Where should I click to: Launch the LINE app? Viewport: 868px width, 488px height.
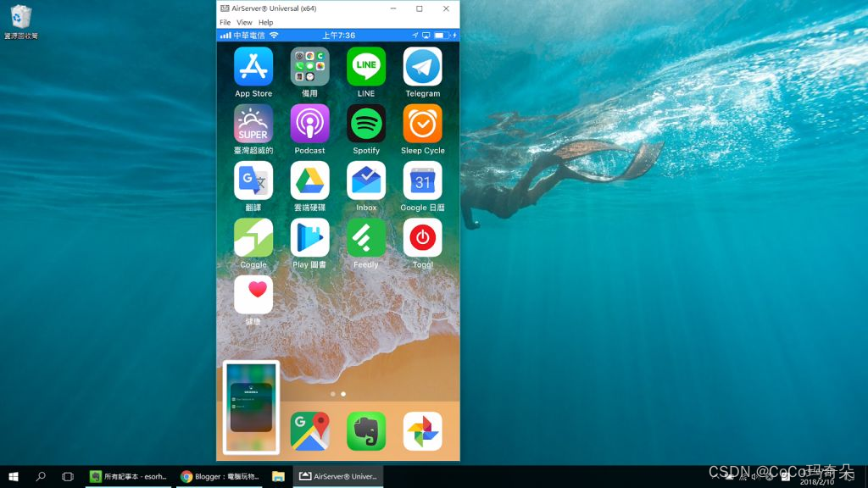click(x=366, y=66)
